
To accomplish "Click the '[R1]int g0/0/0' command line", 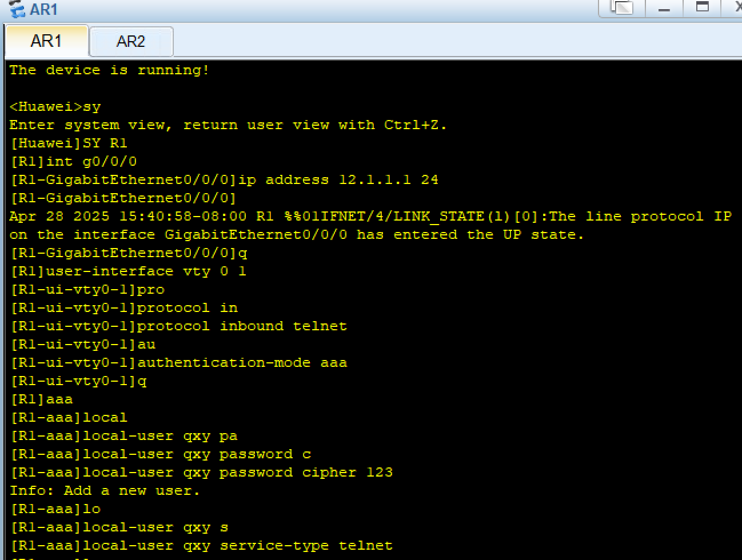I will pyautogui.click(x=73, y=162).
